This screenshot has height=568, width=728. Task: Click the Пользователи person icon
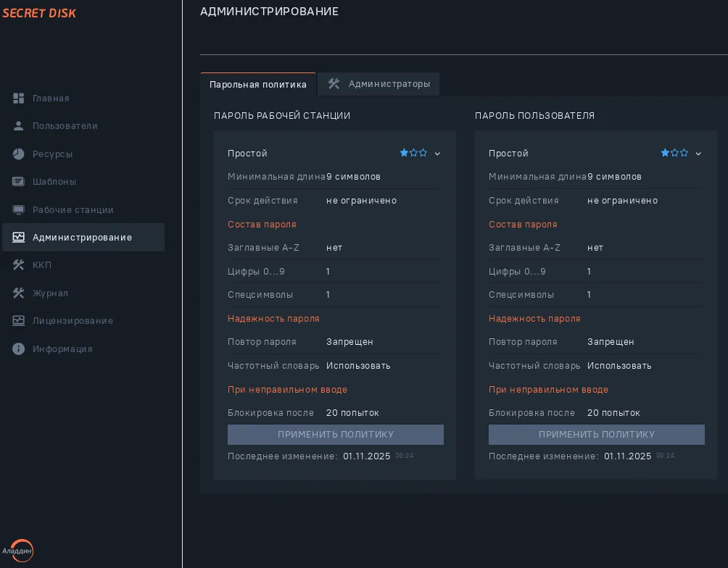point(18,126)
